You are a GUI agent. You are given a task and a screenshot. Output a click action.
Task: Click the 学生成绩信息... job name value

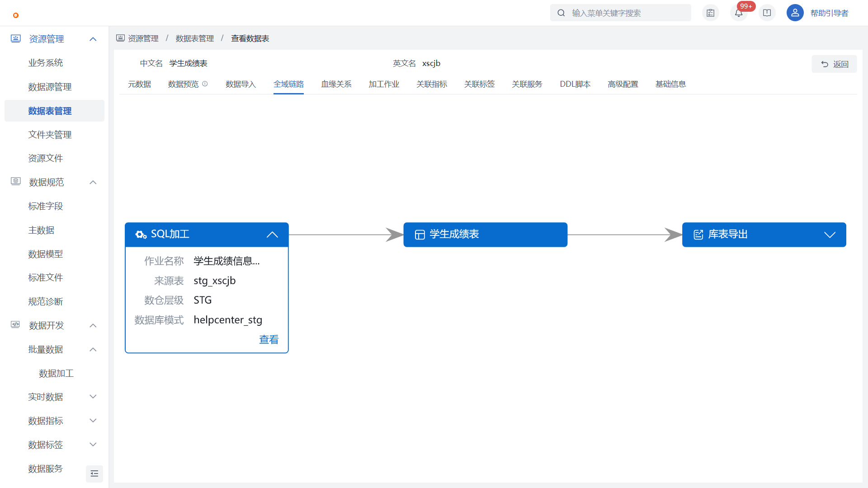click(x=226, y=261)
